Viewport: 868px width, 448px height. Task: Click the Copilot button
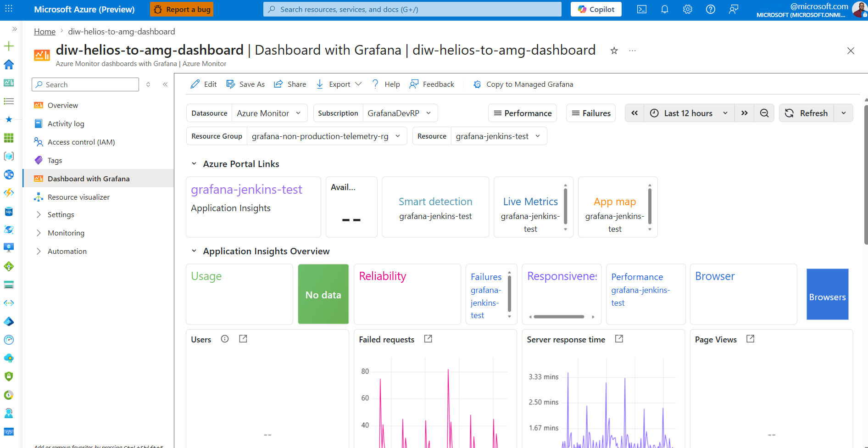596,9
